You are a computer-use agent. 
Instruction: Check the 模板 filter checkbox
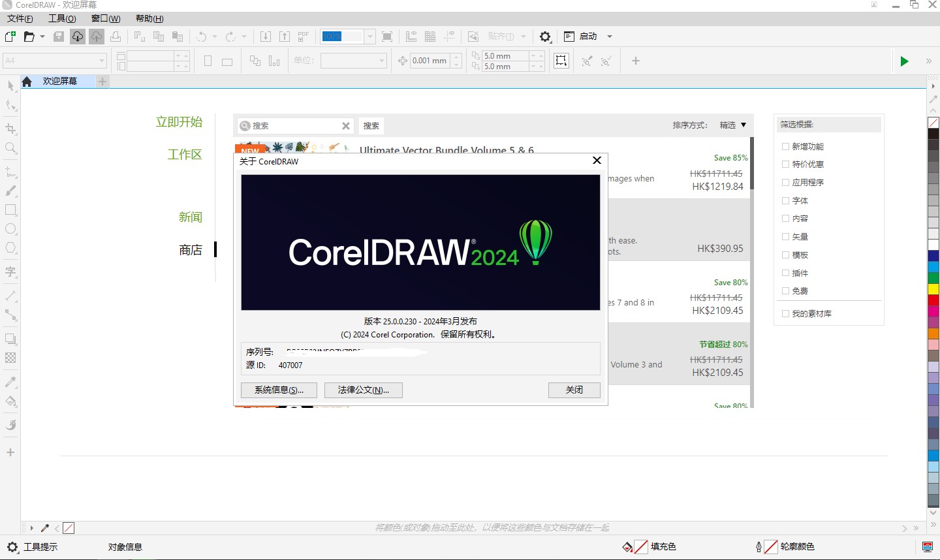pyautogui.click(x=786, y=255)
